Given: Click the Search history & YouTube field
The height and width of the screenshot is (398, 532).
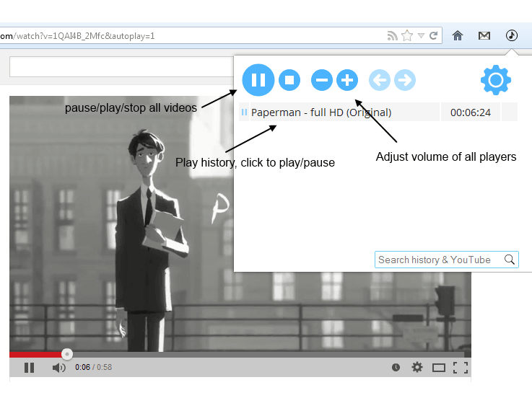Looking at the screenshot, I should (x=437, y=260).
